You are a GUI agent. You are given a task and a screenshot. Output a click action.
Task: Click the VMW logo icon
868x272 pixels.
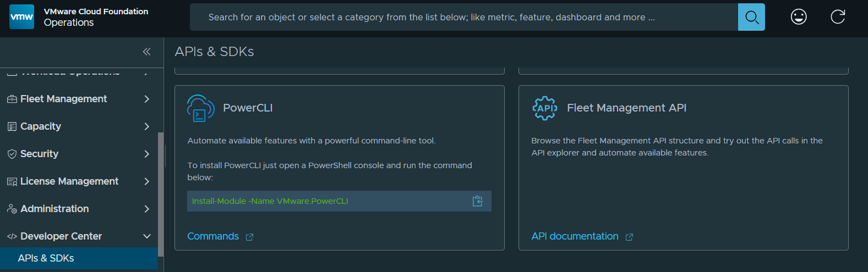pyautogui.click(x=22, y=17)
